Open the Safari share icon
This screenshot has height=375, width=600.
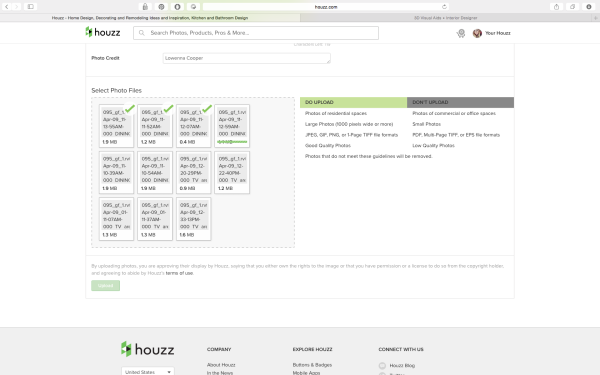coord(556,7)
